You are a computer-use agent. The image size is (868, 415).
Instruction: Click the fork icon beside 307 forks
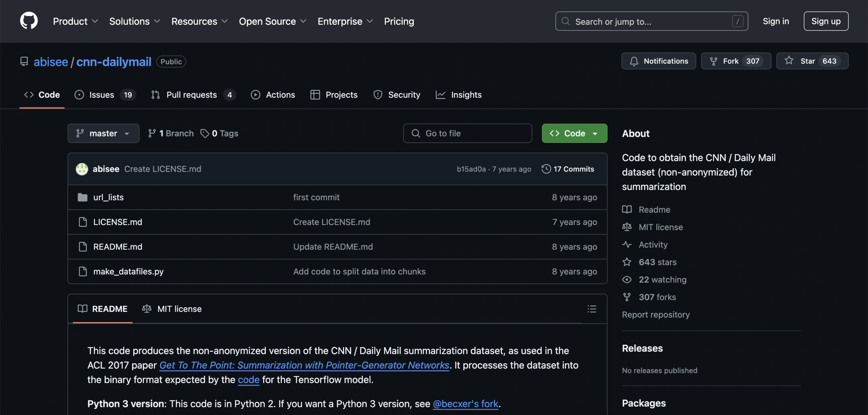coord(627,297)
